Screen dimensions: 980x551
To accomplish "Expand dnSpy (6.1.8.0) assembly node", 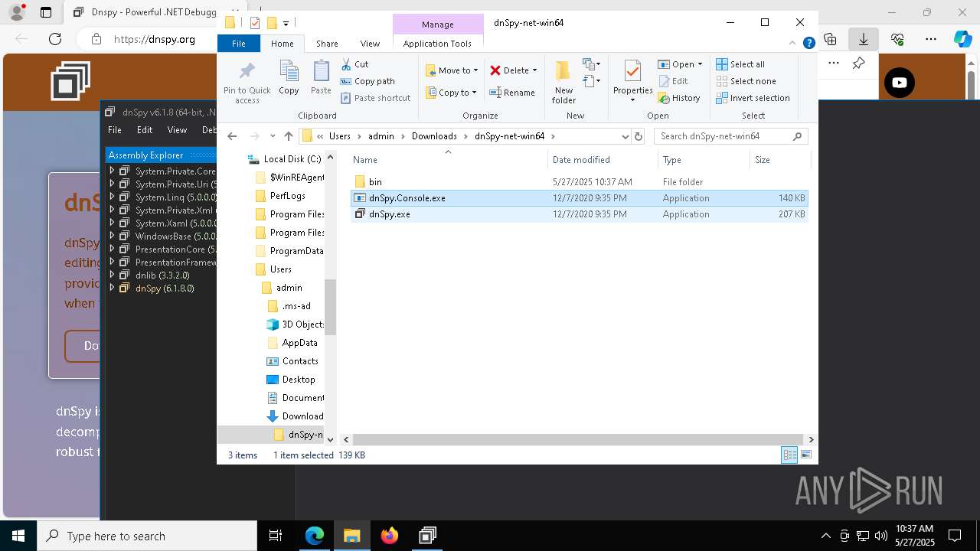I will point(112,288).
